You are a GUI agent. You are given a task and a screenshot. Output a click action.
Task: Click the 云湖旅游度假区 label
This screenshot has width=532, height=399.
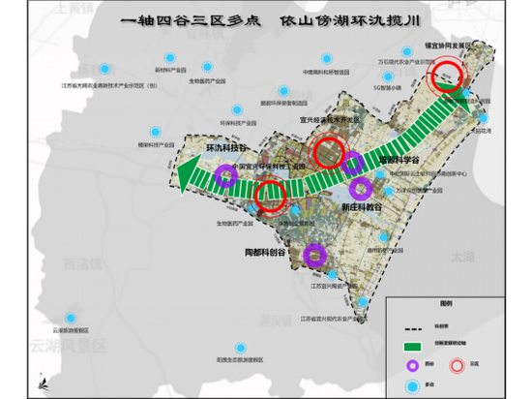coord(71,330)
